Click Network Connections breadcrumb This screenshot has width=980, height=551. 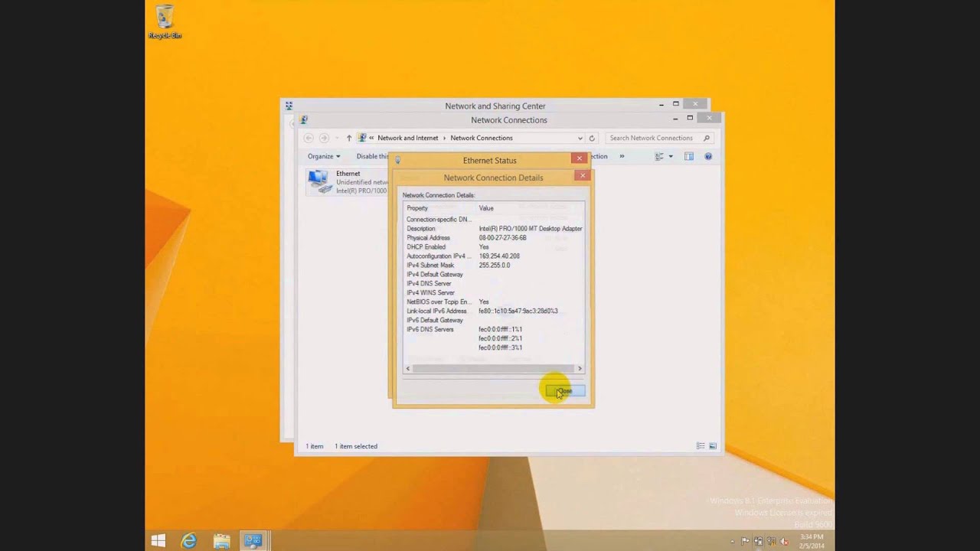[482, 138]
